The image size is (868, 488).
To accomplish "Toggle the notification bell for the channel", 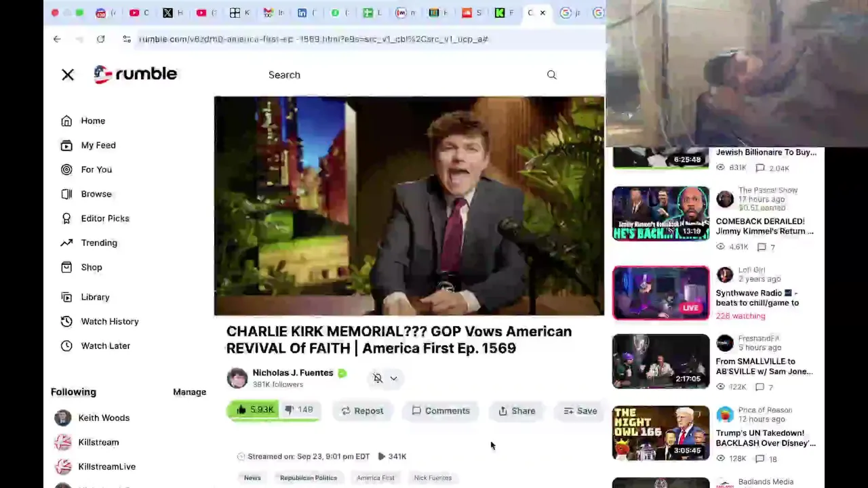I will tap(378, 378).
